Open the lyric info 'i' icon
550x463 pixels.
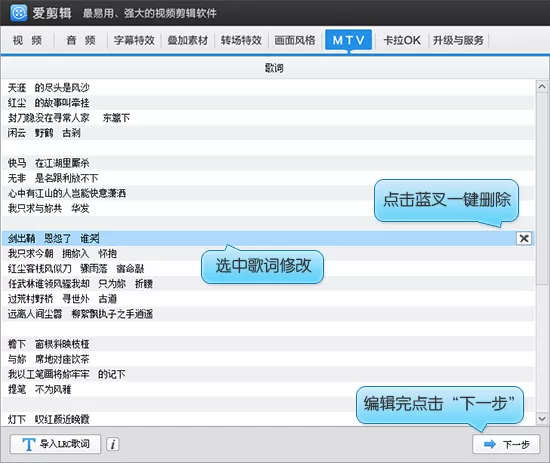[113, 444]
